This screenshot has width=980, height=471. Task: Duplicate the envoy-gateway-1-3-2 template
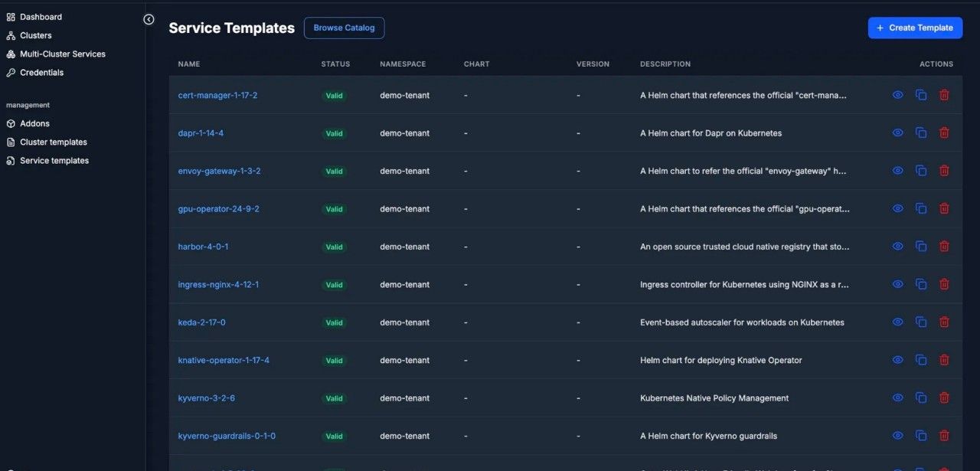coord(921,171)
